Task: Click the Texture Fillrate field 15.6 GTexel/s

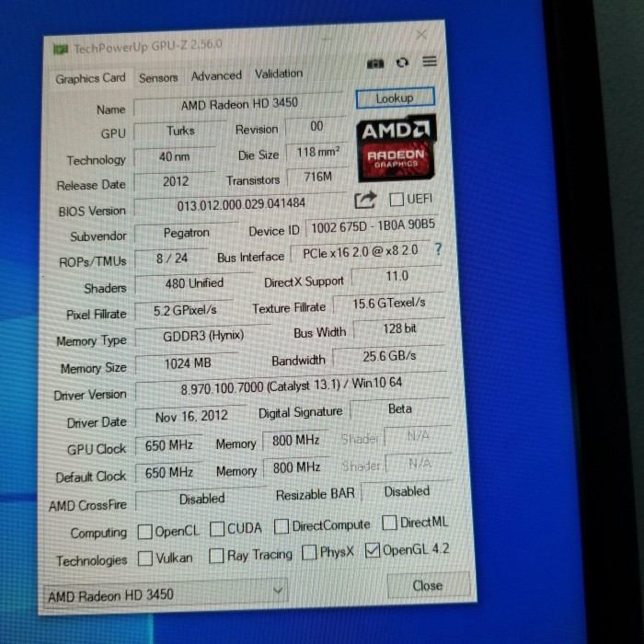Action: point(388,304)
